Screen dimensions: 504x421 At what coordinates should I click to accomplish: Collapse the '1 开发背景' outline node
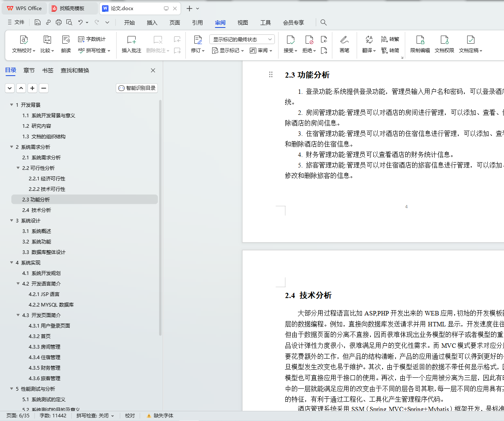tap(12, 105)
